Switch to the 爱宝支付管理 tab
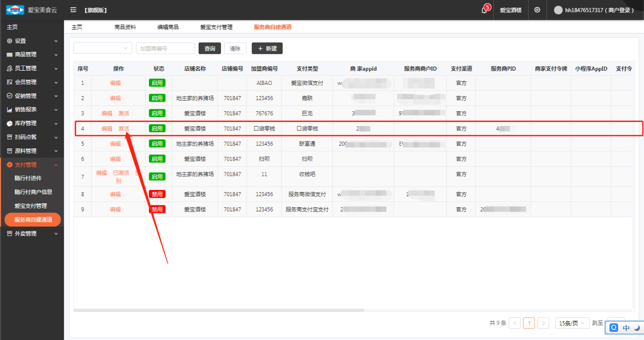Image resolution: width=644 pixels, height=340 pixels. point(216,27)
